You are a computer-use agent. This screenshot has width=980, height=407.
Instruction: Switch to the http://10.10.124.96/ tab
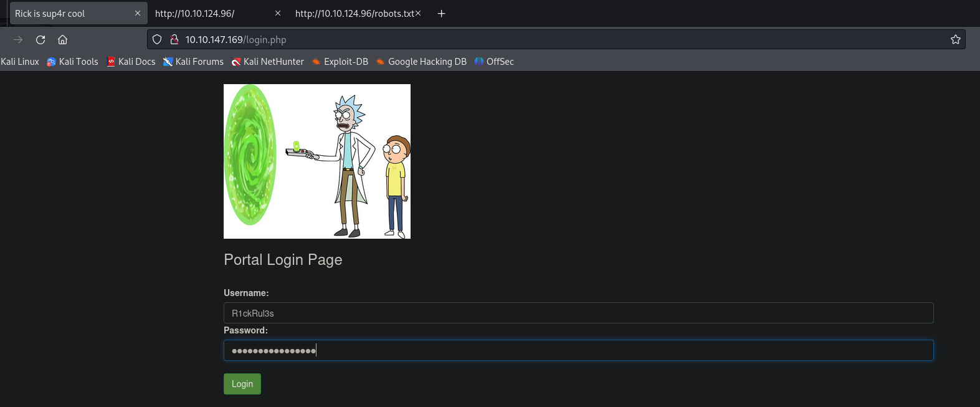206,14
